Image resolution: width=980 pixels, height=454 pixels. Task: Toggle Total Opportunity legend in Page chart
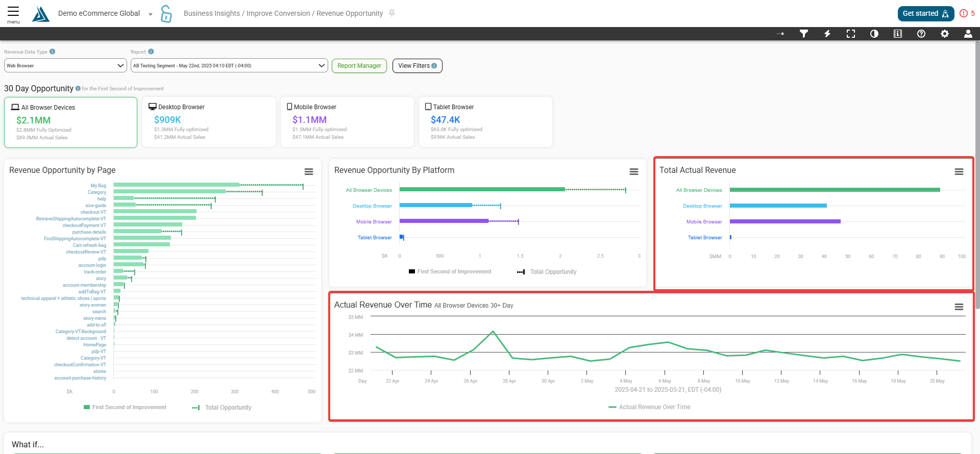222,407
